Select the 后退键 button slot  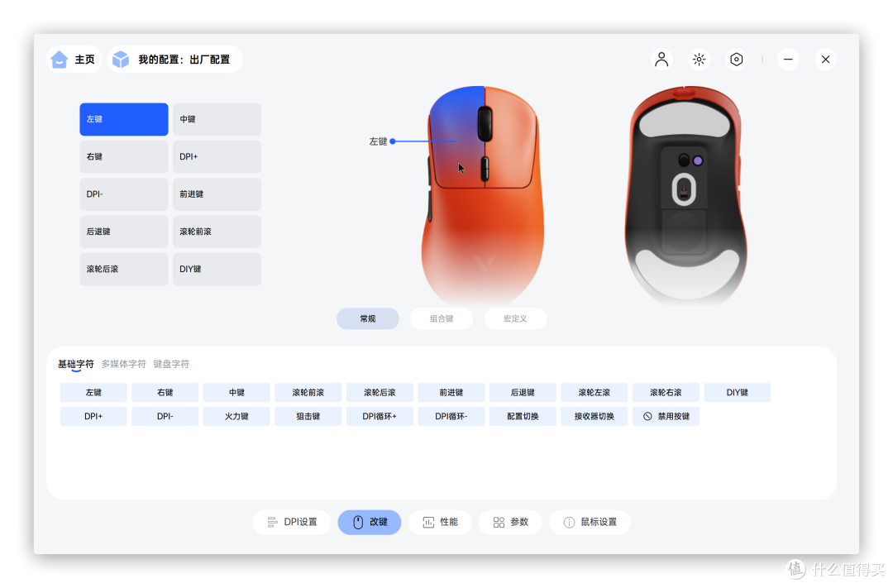(123, 232)
